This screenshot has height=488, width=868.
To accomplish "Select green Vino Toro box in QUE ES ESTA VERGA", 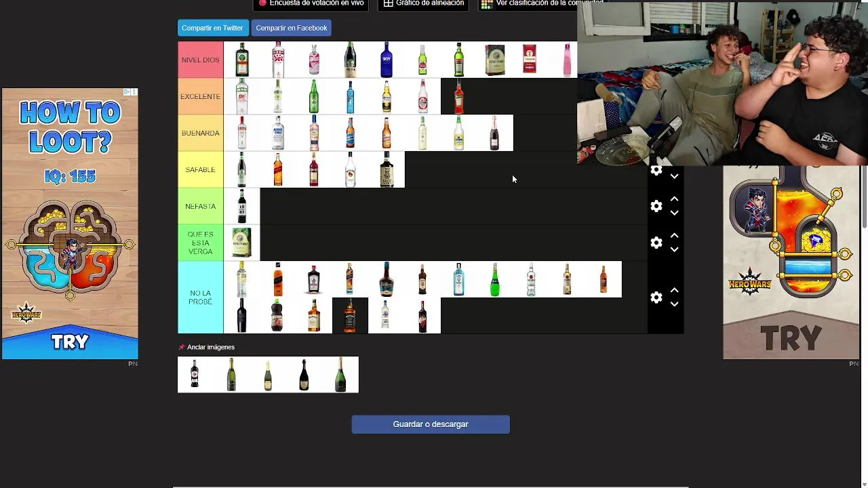I will click(241, 243).
